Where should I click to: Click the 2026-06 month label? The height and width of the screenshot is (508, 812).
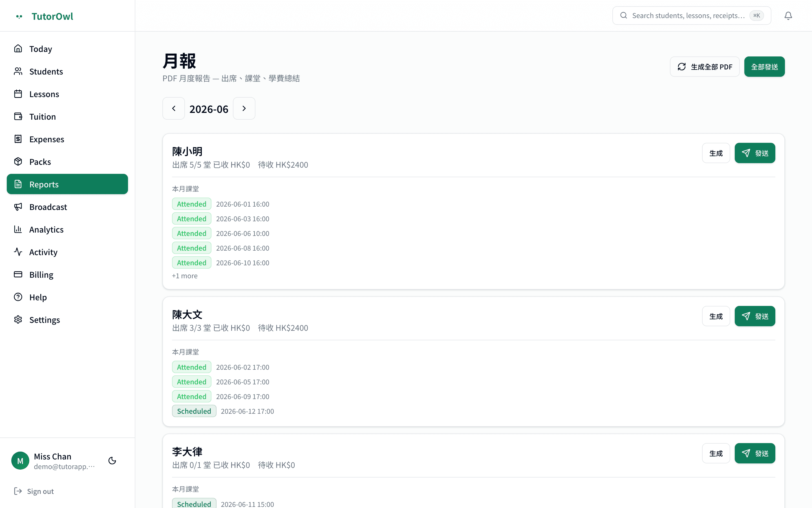coord(209,109)
